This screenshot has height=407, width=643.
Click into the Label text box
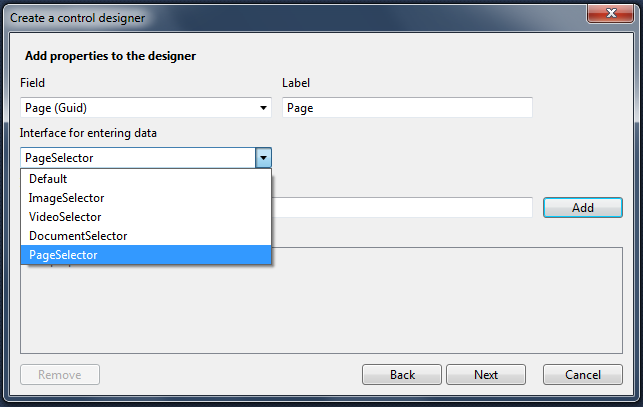[407, 108]
